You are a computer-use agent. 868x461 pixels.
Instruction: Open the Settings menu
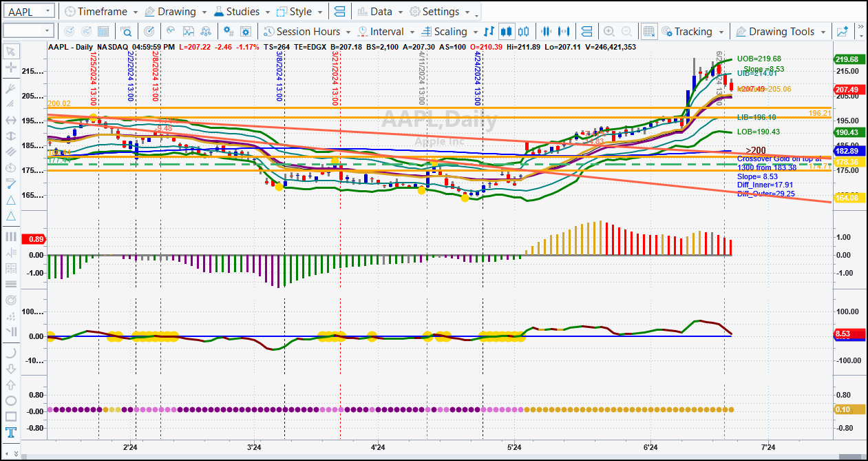point(434,12)
